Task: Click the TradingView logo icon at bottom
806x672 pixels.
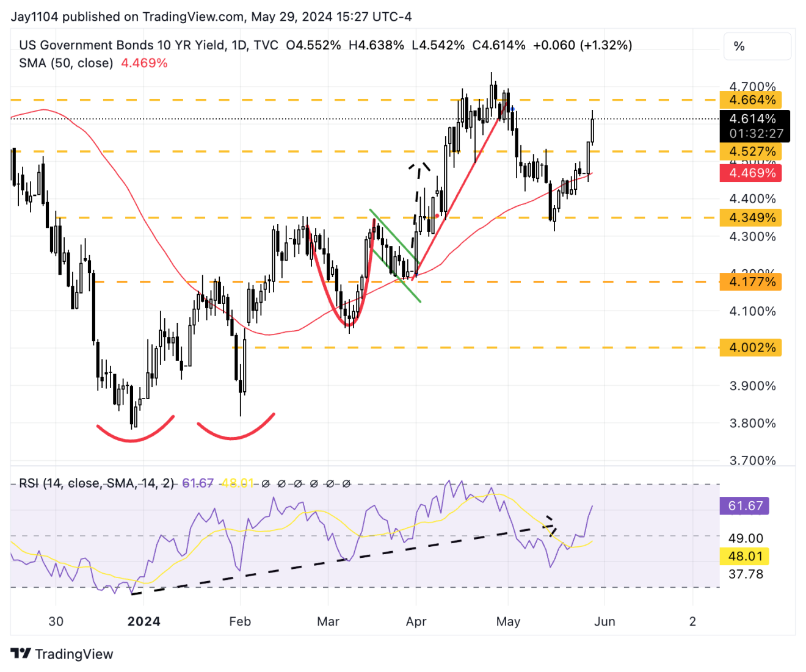Action: 21,654
